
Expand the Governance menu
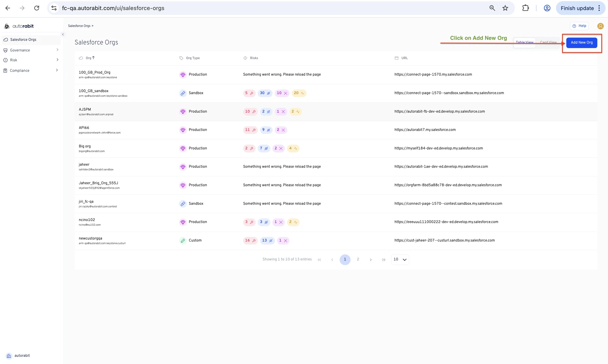tap(30, 50)
